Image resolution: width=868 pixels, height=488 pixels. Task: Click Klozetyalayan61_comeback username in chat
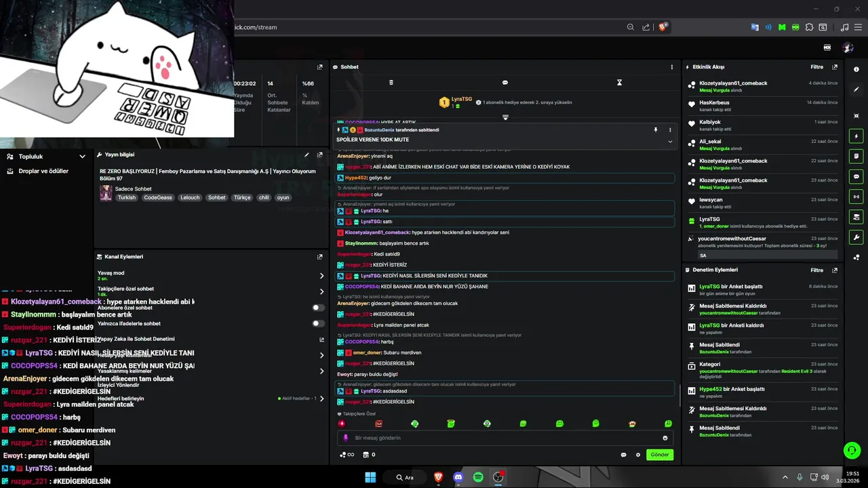[x=377, y=232]
